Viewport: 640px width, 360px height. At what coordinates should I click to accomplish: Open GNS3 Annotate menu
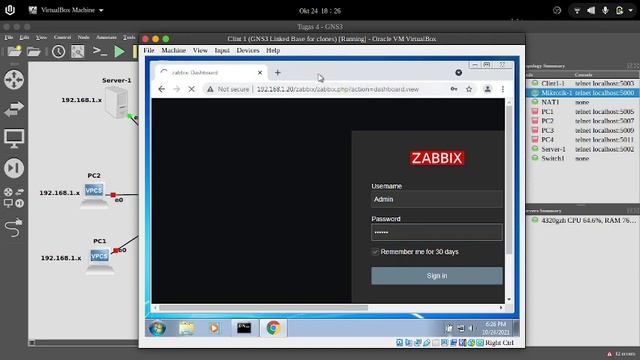click(106, 37)
